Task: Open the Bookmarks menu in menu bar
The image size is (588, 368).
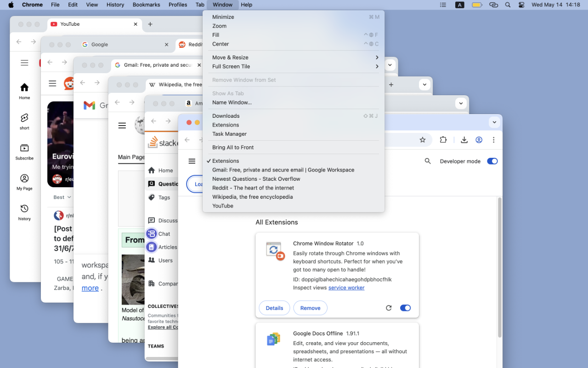Action: 147,5
